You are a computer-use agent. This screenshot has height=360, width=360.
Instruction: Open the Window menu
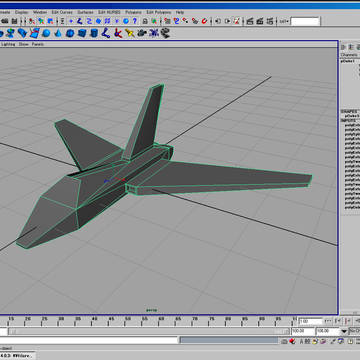click(40, 12)
